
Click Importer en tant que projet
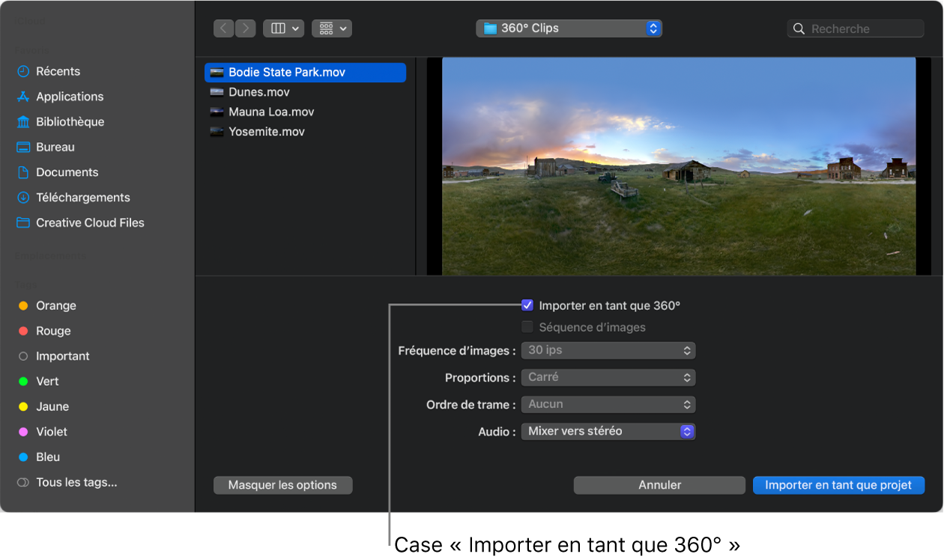coord(838,485)
